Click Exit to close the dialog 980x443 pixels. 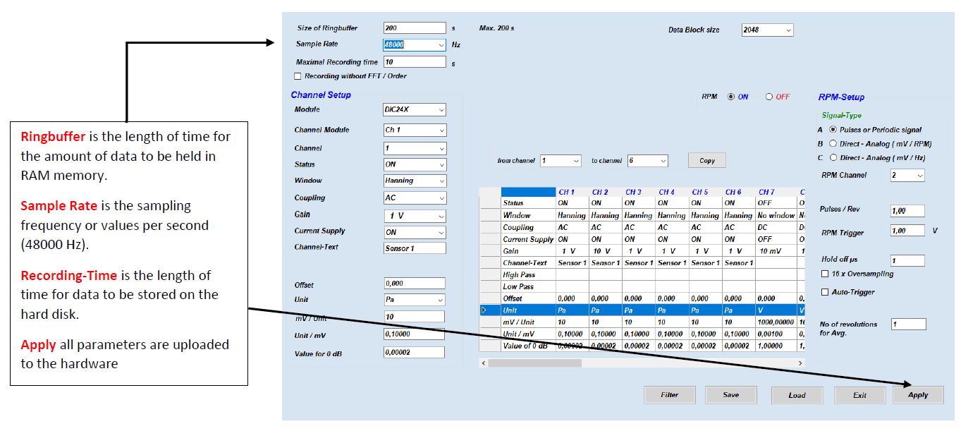click(860, 395)
